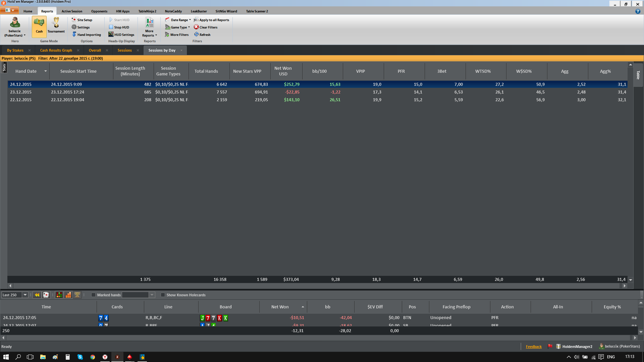Open the Opponents ribbon tab
The height and width of the screenshot is (362, 644).
[x=99, y=11]
